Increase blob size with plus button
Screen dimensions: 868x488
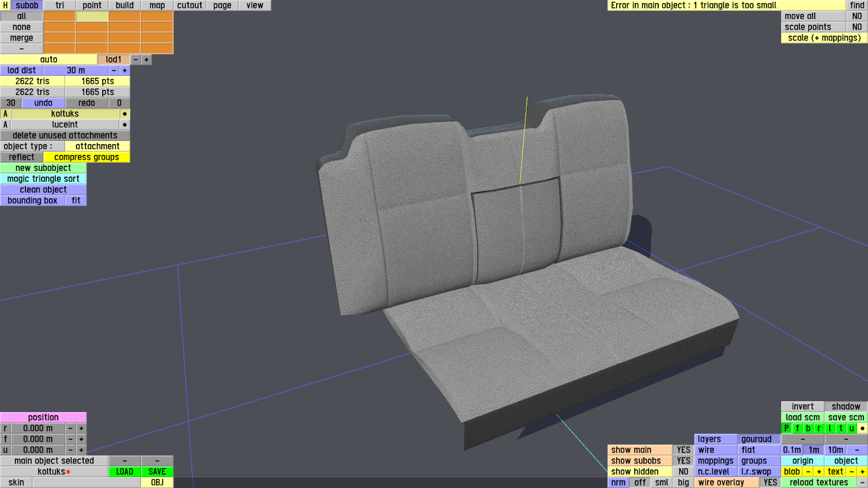(819, 472)
